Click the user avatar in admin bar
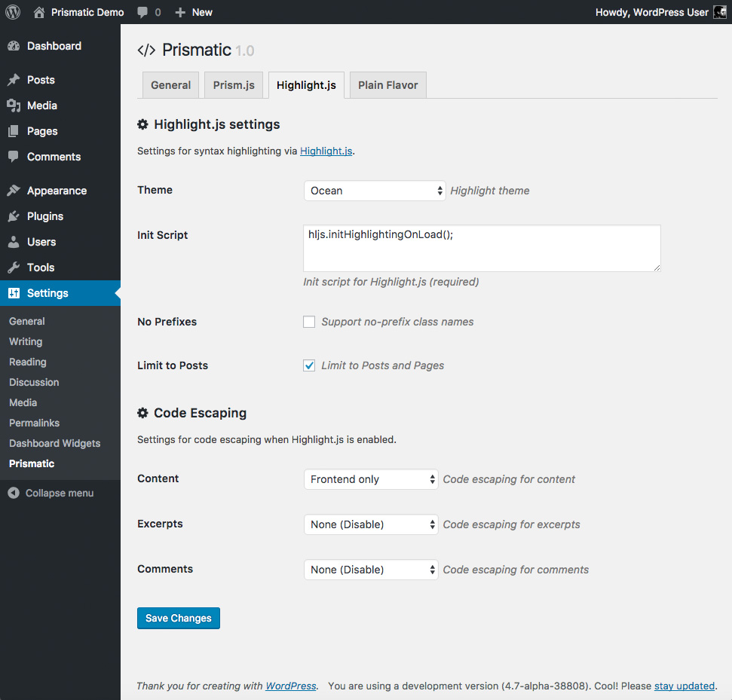The width and height of the screenshot is (732, 700). click(719, 12)
